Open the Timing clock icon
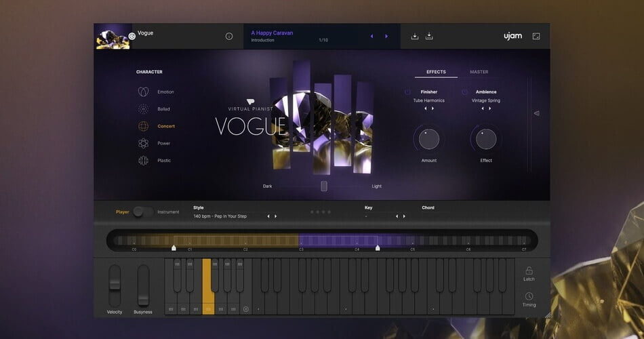 point(529,296)
